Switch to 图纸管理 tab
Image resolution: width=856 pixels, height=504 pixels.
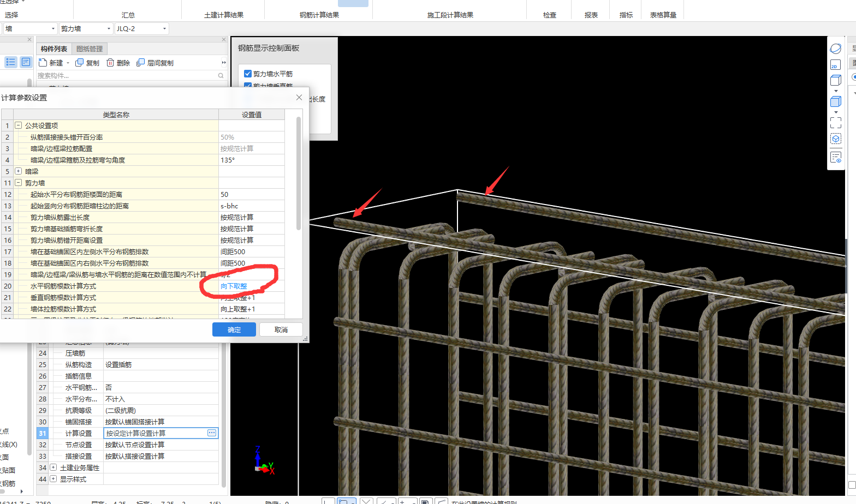[90, 49]
